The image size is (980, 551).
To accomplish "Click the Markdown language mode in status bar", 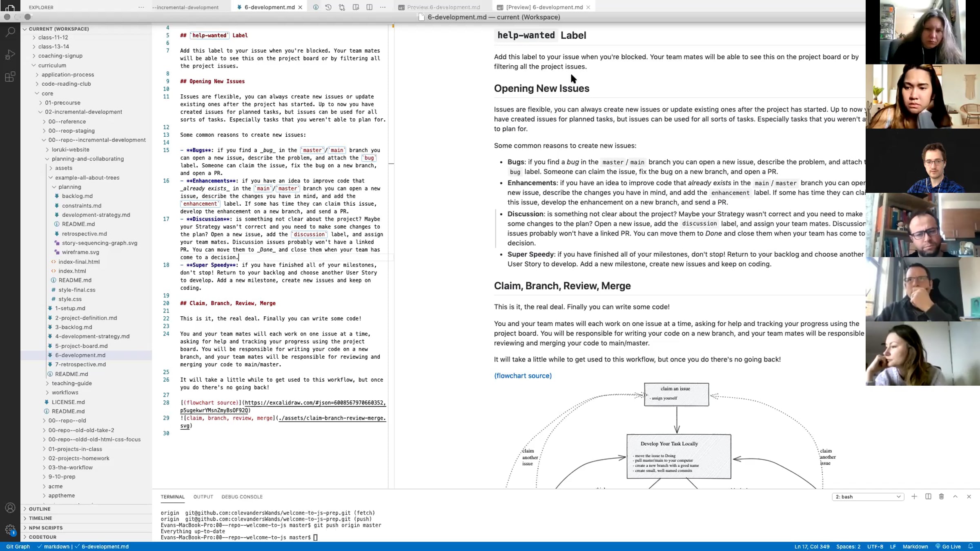I will pyautogui.click(x=915, y=547).
